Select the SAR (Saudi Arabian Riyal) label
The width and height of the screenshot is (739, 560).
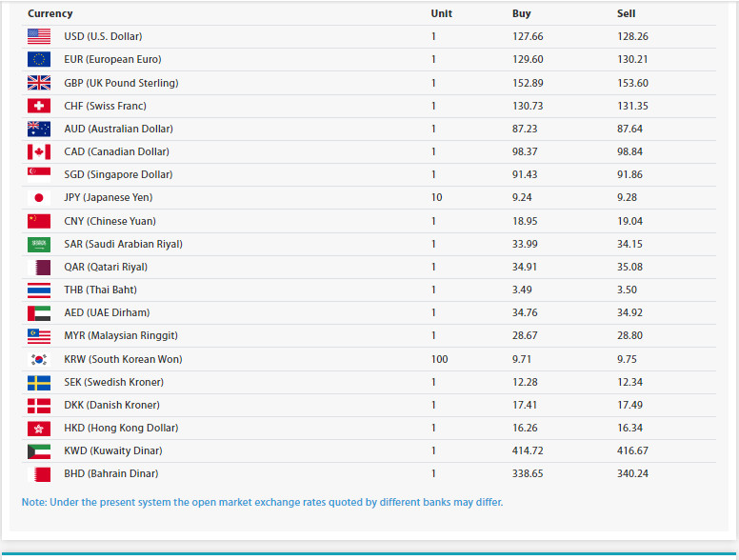[x=123, y=244]
